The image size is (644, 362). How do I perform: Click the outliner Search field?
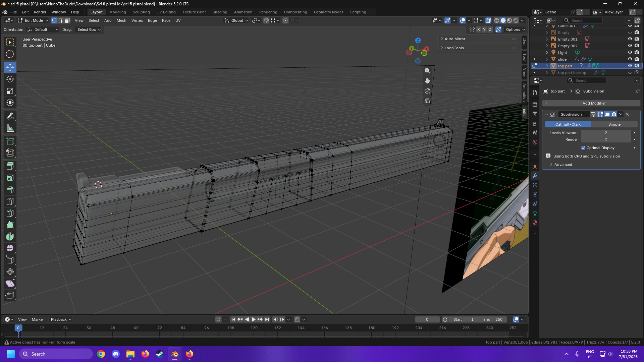pyautogui.click(x=583, y=20)
